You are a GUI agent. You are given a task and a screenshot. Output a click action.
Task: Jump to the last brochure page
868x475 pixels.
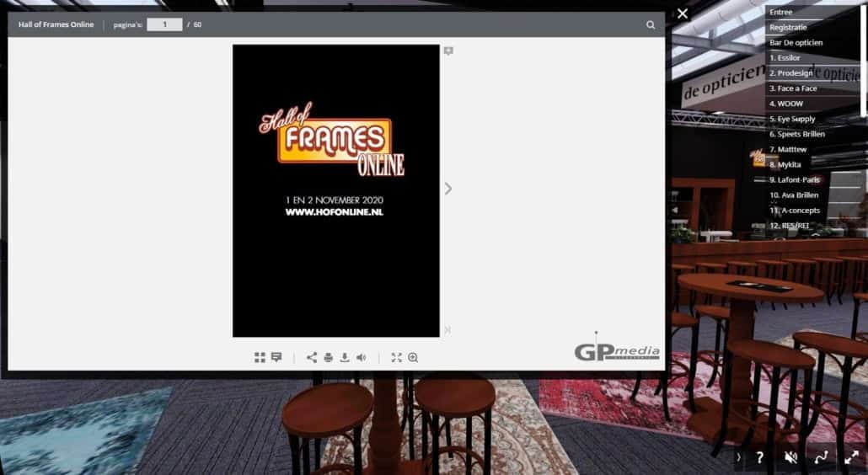(x=447, y=330)
